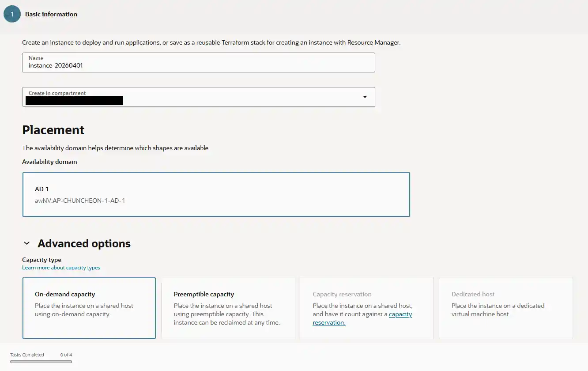Viewport: 588px width, 371px height.
Task: Click the Availability domain label
Action: coord(49,162)
